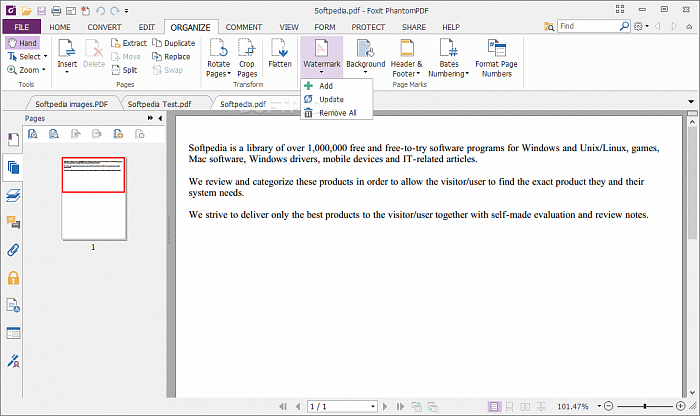Image resolution: width=700 pixels, height=416 pixels.
Task: Open the FILE menu button
Action: click(x=21, y=26)
